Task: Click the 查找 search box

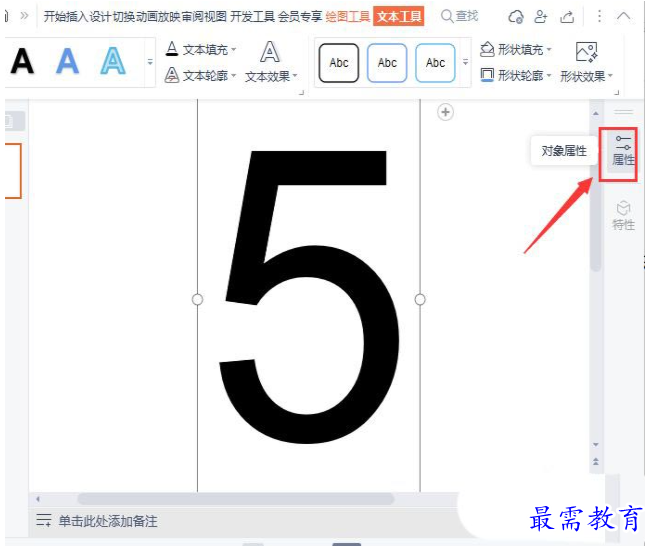Action: click(x=460, y=16)
